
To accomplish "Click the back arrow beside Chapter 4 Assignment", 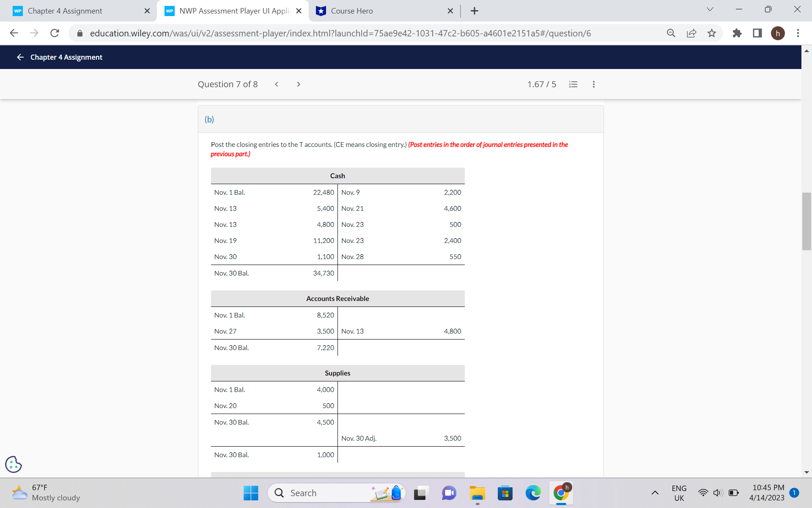I will pos(20,57).
